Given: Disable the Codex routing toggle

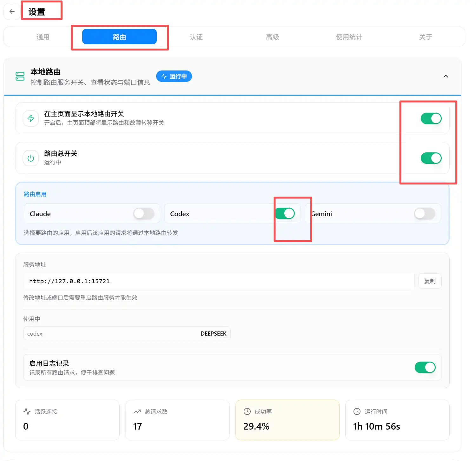Looking at the screenshot, I should pos(285,214).
